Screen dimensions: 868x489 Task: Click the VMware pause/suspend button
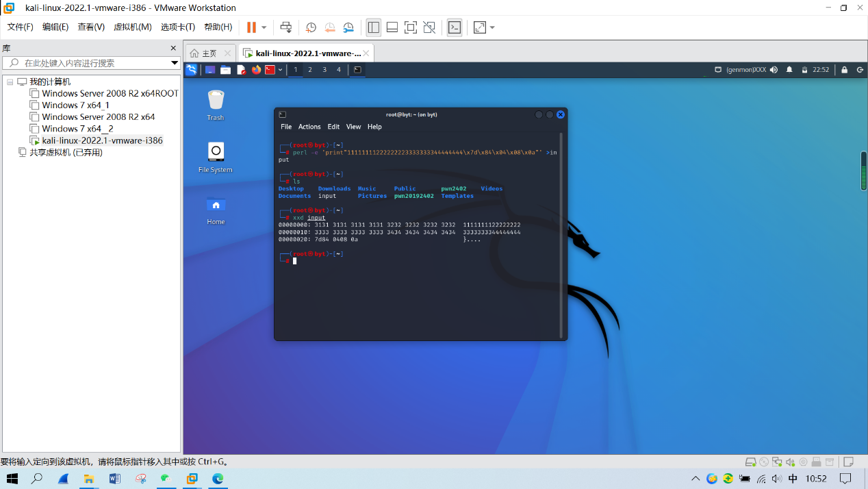tap(251, 27)
